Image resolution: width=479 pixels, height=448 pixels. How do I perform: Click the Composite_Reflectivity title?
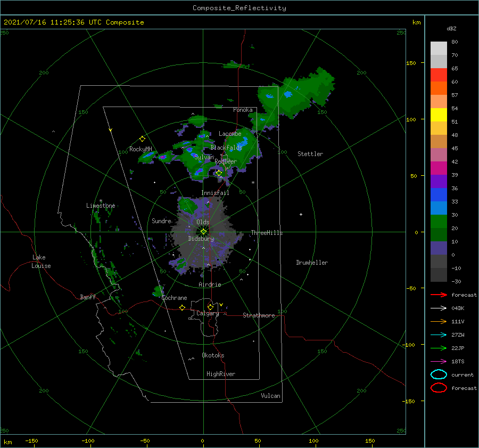240,8
